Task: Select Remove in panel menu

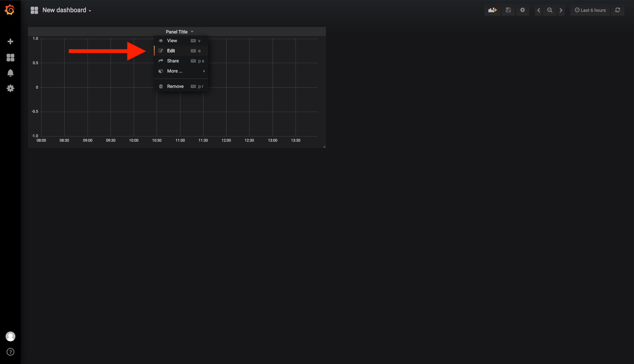Action: pos(181,87)
